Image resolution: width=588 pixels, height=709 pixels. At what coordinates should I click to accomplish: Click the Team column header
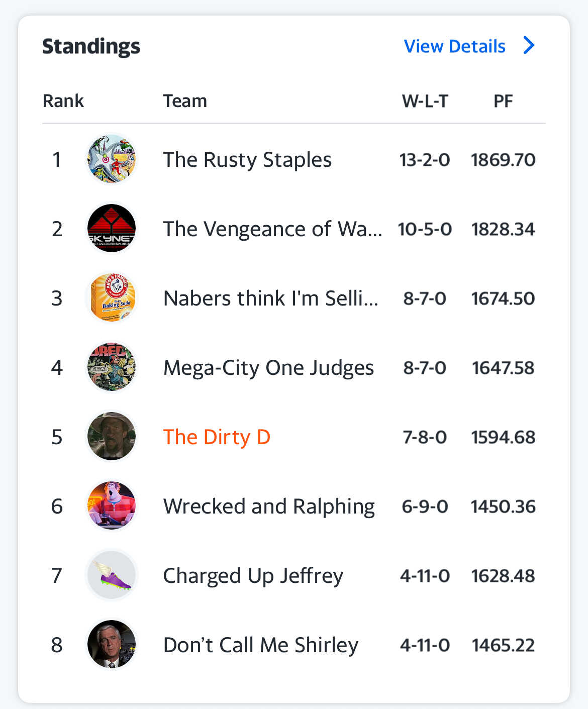[185, 101]
